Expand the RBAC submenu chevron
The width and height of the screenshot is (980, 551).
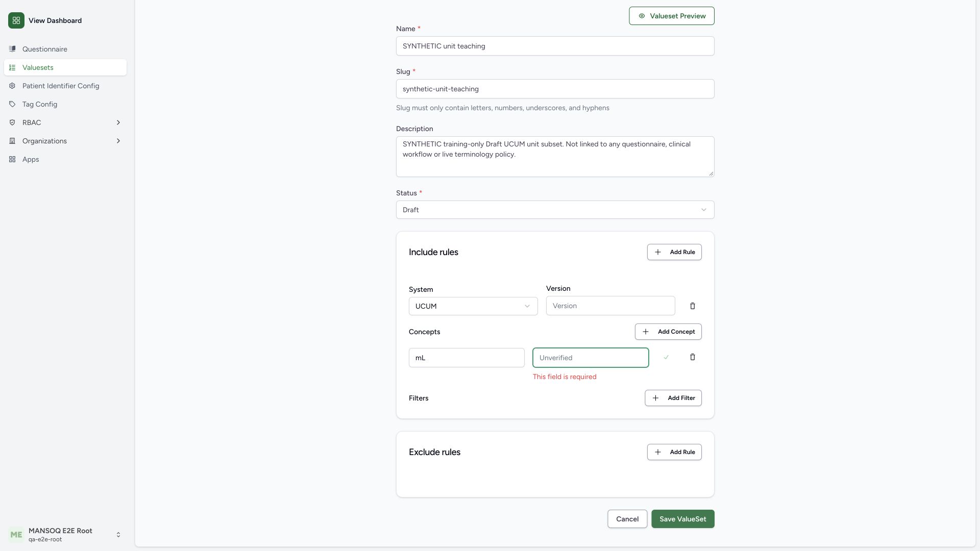(118, 122)
